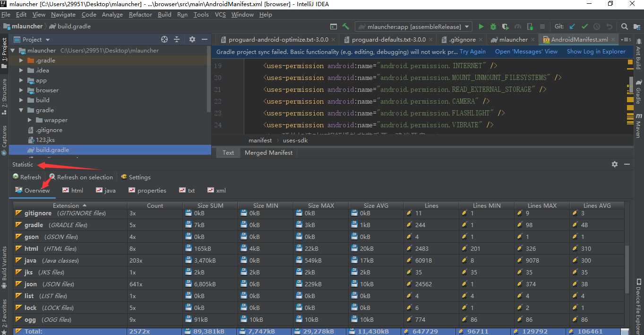Show hidden editor tabs list

tap(627, 39)
